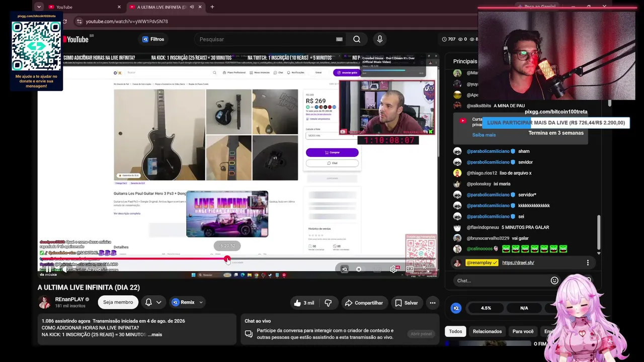
Task: Select the Relacionados filter chip
Action: pyautogui.click(x=487, y=331)
